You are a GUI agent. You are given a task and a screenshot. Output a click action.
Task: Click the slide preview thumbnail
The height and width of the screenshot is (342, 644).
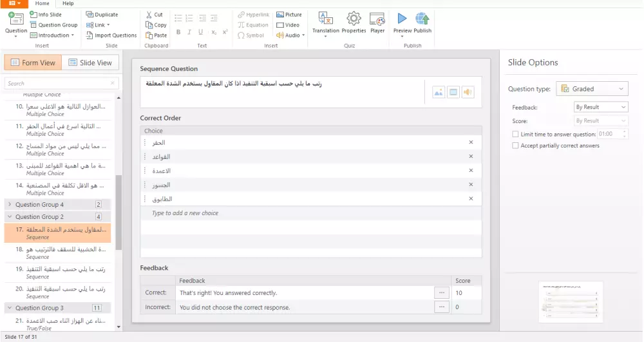(x=571, y=302)
